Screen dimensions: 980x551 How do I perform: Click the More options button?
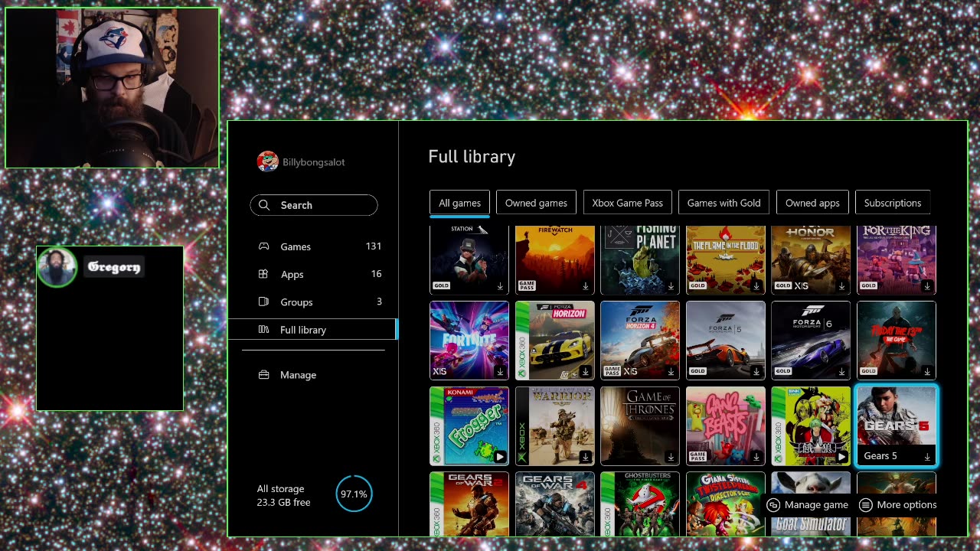tap(898, 505)
